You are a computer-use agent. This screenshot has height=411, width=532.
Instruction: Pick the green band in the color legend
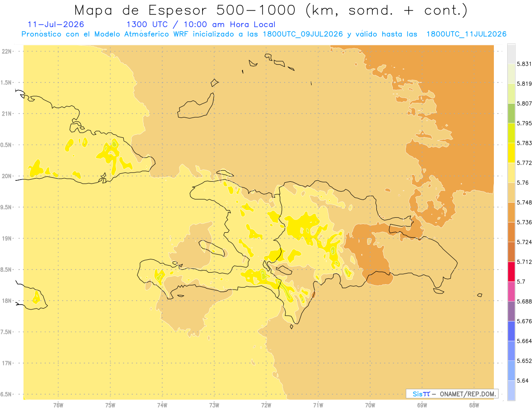point(511,113)
